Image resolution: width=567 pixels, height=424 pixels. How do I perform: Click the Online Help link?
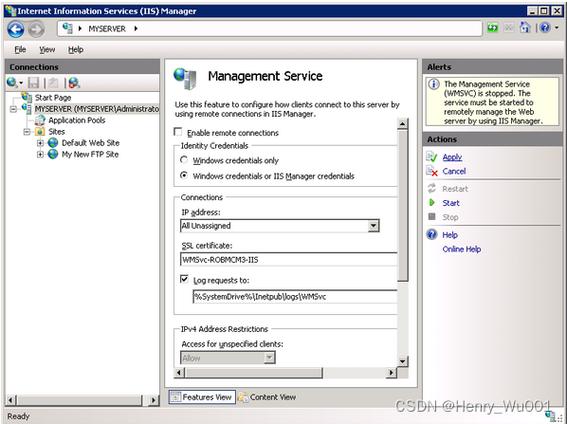click(x=461, y=249)
